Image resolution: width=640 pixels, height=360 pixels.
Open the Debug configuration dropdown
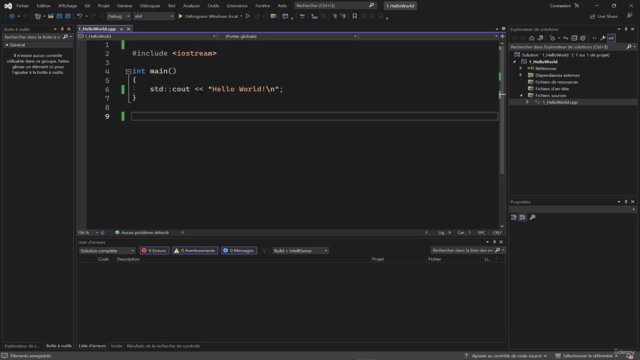point(118,16)
